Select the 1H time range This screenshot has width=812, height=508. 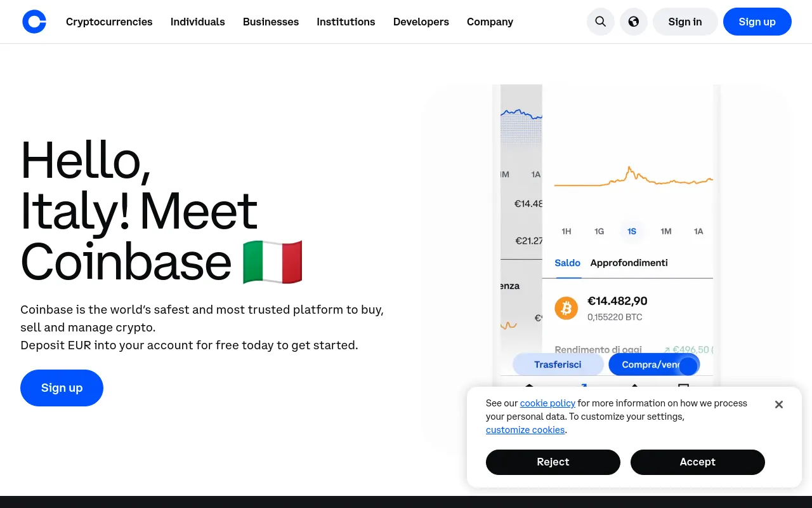pyautogui.click(x=566, y=231)
